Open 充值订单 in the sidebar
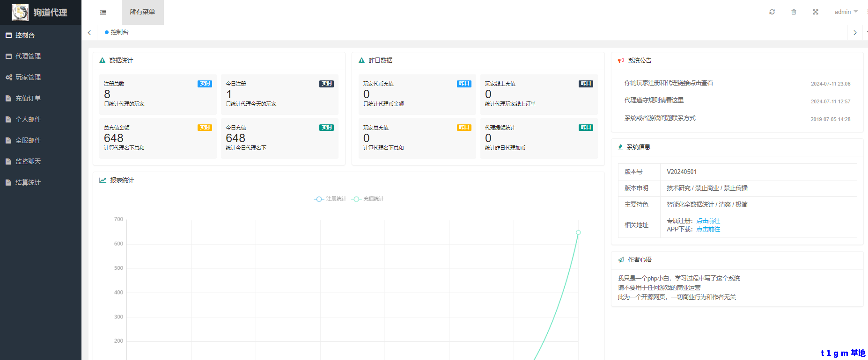 point(41,98)
